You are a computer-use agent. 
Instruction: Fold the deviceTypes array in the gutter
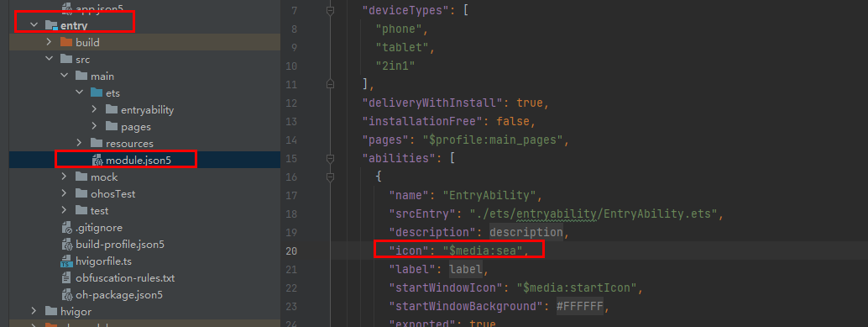tap(331, 11)
